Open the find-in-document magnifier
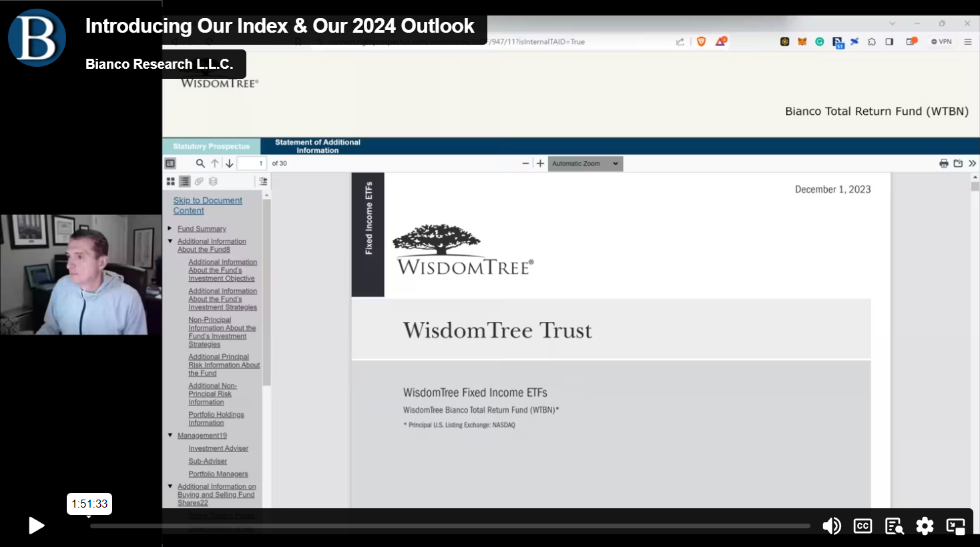Screen dimensions: 980x547 [200, 163]
